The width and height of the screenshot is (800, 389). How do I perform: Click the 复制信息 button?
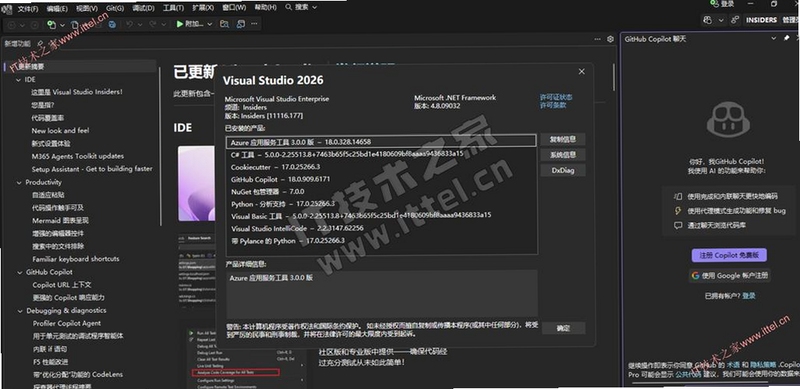click(x=563, y=139)
